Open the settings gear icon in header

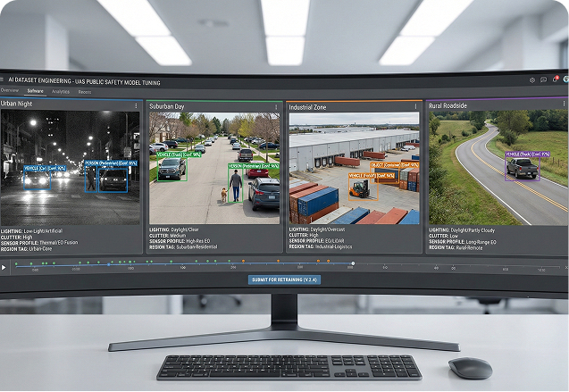[532, 79]
